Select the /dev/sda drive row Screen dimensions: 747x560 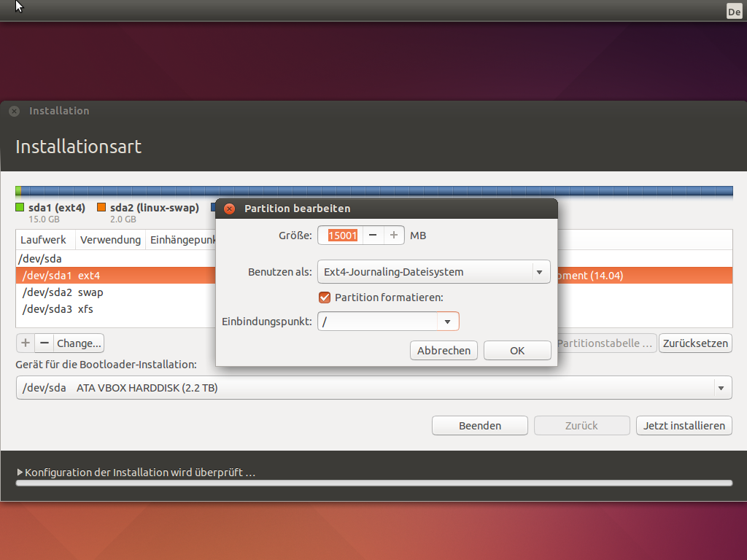coord(117,259)
